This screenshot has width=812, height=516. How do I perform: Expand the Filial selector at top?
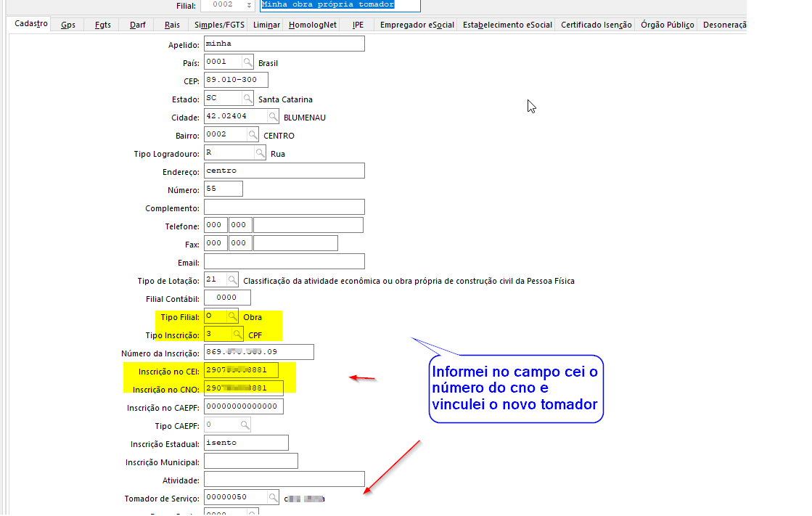pyautogui.click(x=250, y=5)
